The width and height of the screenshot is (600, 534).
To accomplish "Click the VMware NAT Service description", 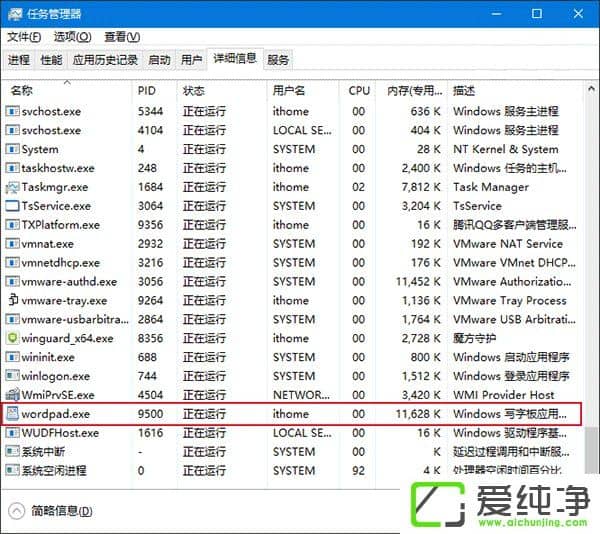I will (508, 244).
